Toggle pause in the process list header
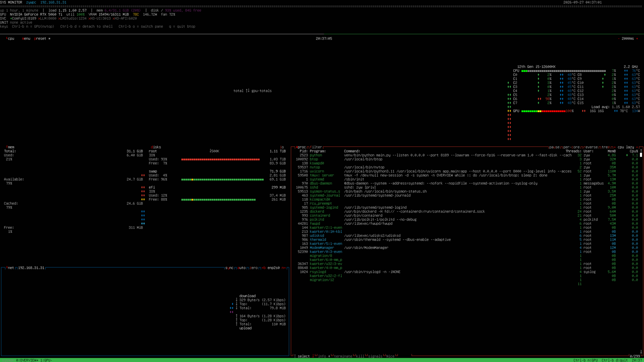Viewport: 644px width, 362px height. pos(554,147)
